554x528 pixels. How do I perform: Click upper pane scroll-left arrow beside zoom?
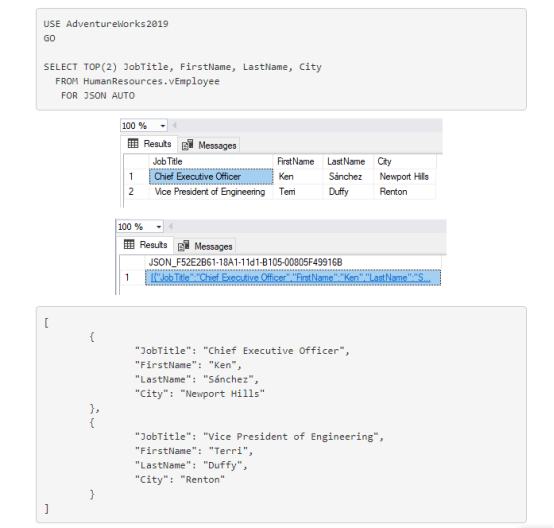pos(174,125)
